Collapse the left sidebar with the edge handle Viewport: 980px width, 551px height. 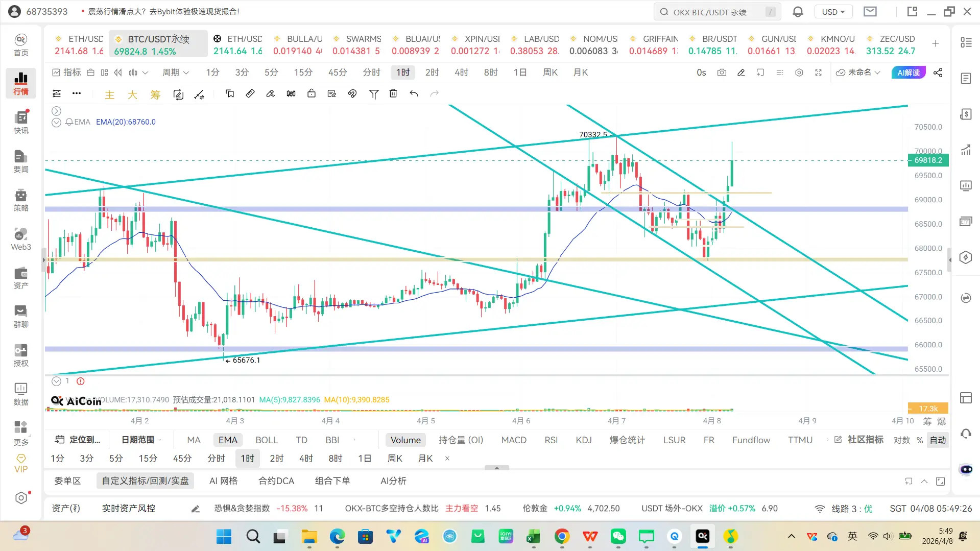pyautogui.click(x=43, y=260)
